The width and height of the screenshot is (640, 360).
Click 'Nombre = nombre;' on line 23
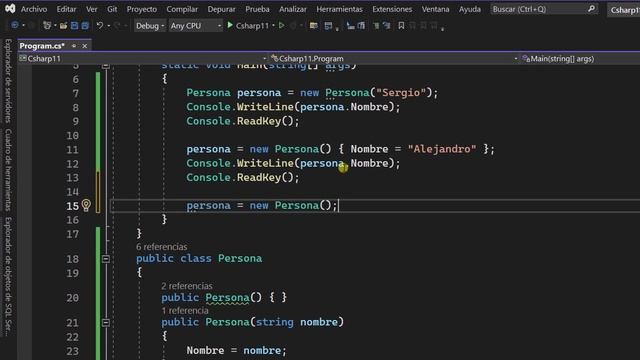click(x=236, y=351)
